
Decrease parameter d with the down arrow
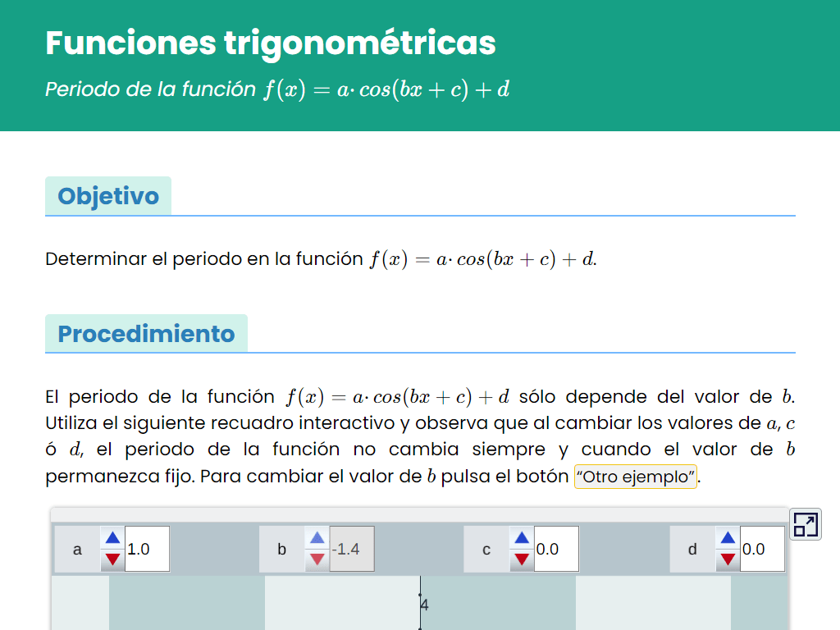point(728,559)
